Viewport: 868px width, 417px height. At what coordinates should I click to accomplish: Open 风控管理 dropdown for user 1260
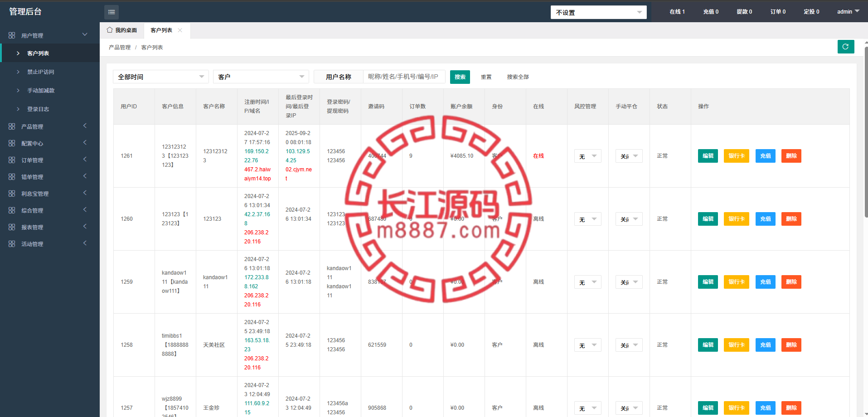588,219
